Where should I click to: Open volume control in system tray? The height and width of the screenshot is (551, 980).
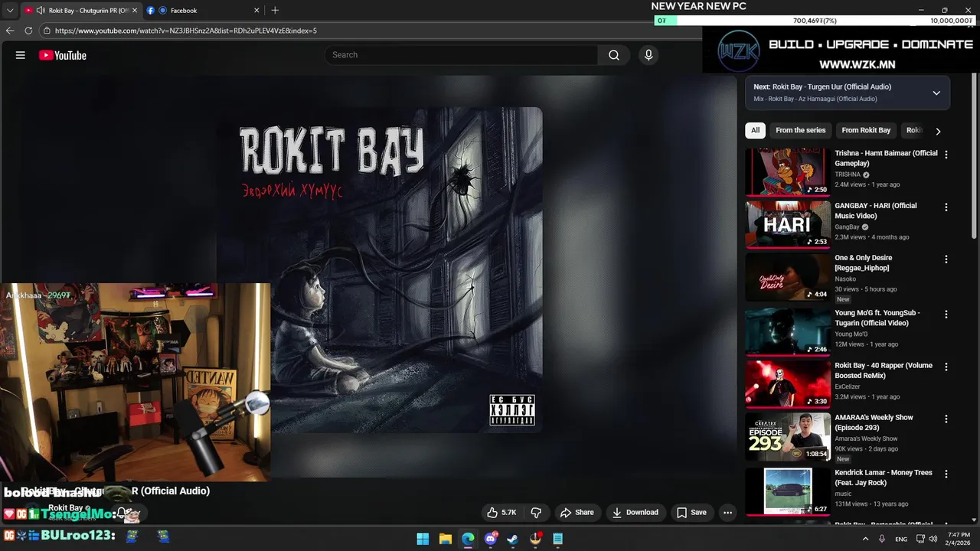(x=933, y=539)
